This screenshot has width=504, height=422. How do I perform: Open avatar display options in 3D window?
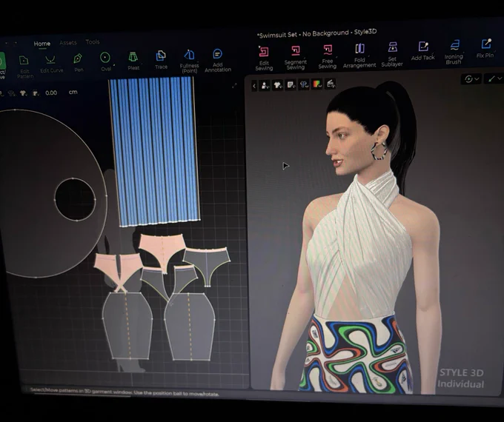pyautogui.click(x=265, y=85)
